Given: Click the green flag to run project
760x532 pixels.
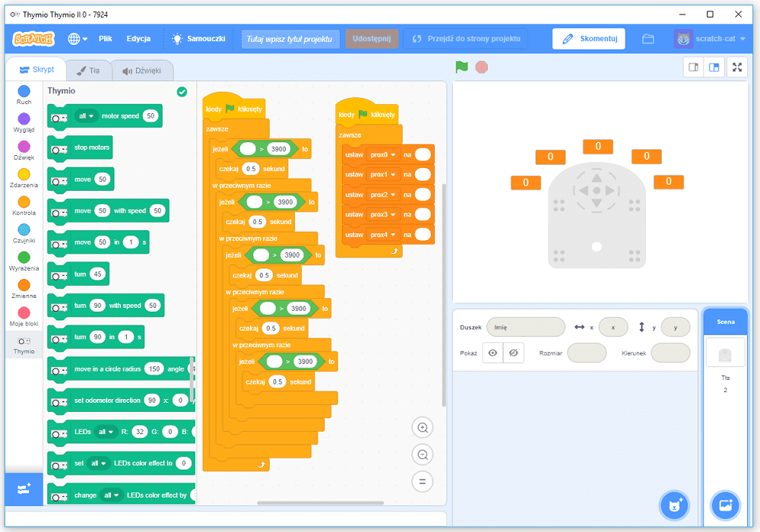Looking at the screenshot, I should (461, 67).
